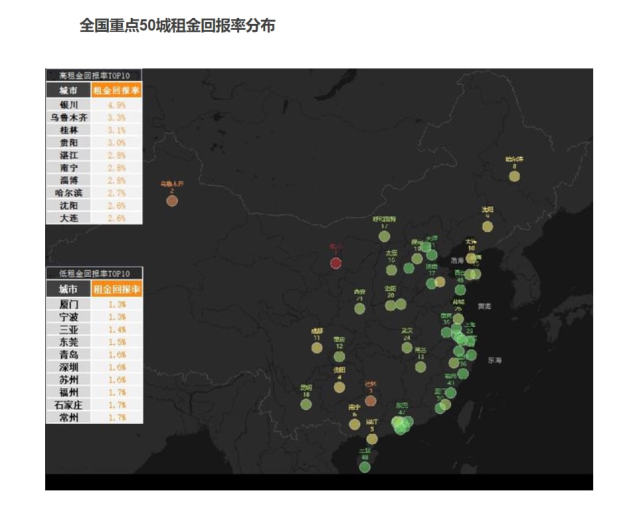
Task: Select the 太原 circle marker on the map
Action: tap(391, 270)
